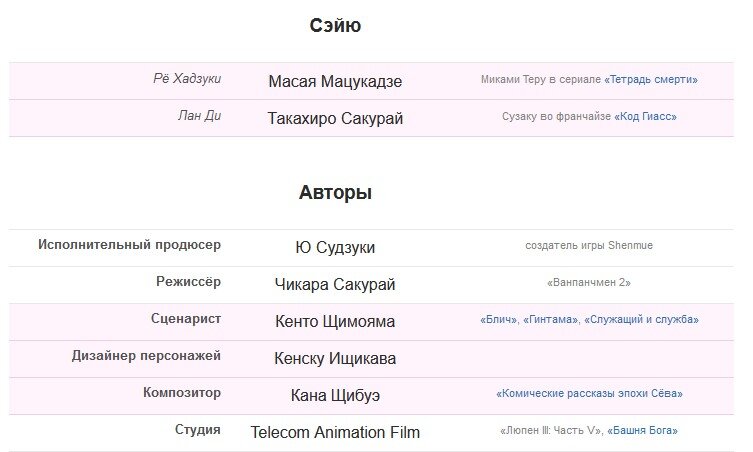753x452 pixels.
Task: Click the Сэйю section heading
Action: [335, 25]
